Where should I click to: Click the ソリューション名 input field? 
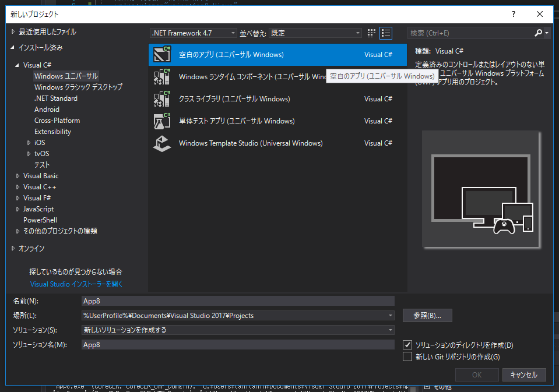tap(238, 345)
